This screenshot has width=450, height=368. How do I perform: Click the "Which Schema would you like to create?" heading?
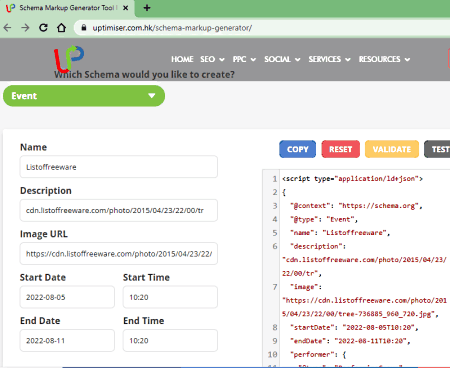click(144, 74)
